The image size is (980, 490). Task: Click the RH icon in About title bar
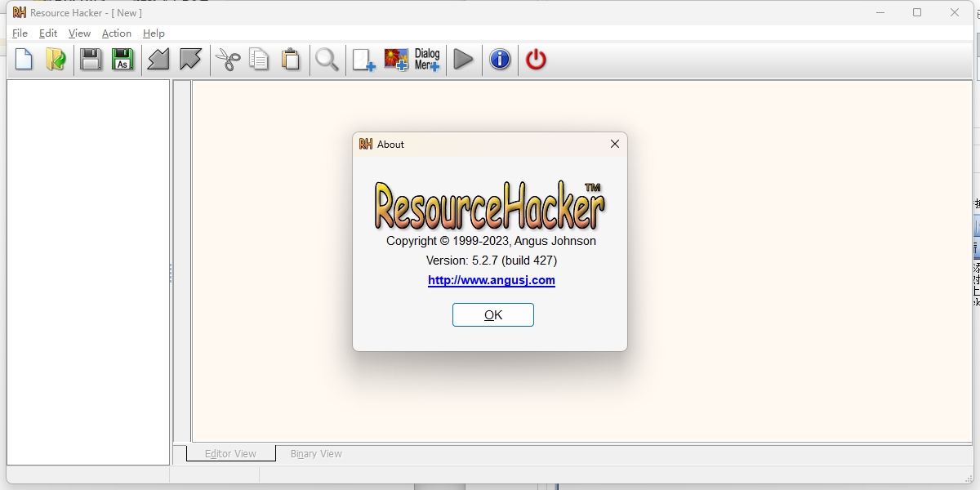point(366,144)
